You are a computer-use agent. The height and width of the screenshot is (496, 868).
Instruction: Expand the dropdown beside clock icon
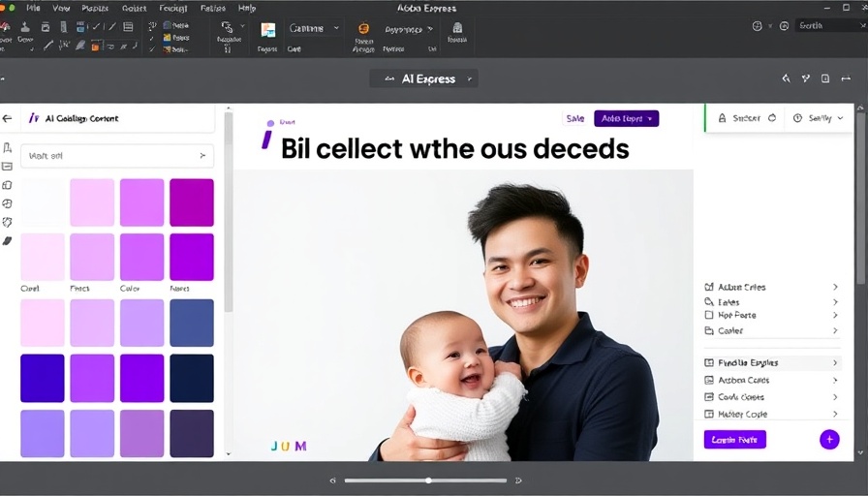coord(840,118)
